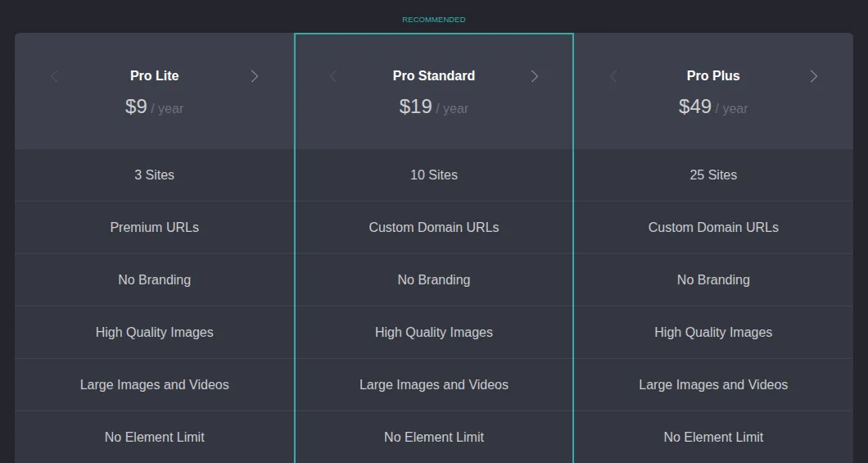This screenshot has width=868, height=463.
Task: Click the left chevron in Pro Plus card
Action: pyautogui.click(x=613, y=76)
